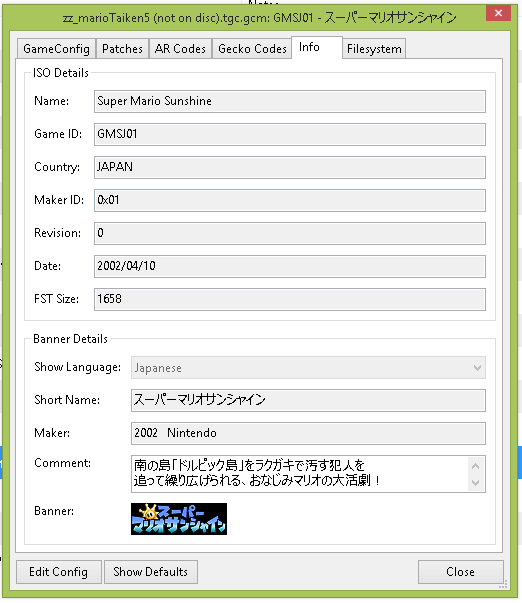Click the FST Size label
Screen dimensions: 522x603
coord(57,299)
